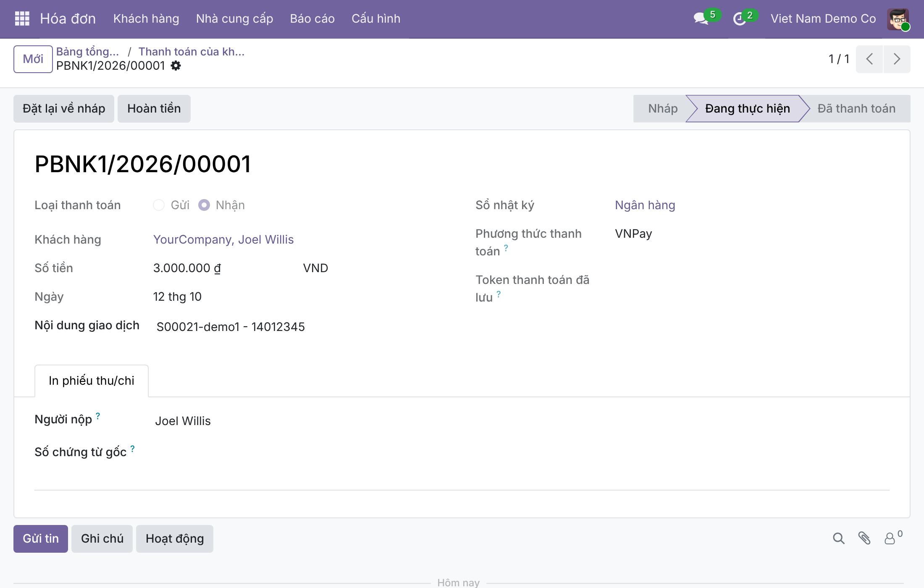The image size is (924, 588).
Task: Click the Hoàn tiền button
Action: (x=154, y=108)
